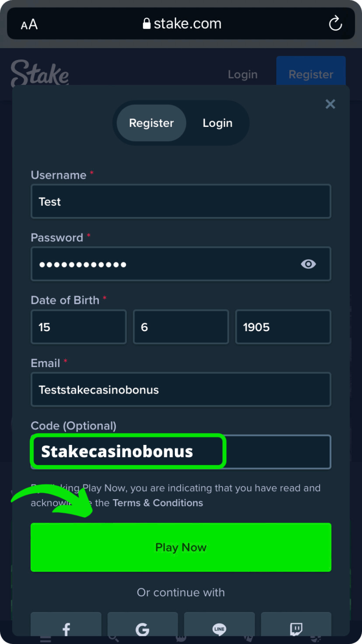Open Safari page settings via AA button
The width and height of the screenshot is (362, 644).
pos(28,24)
